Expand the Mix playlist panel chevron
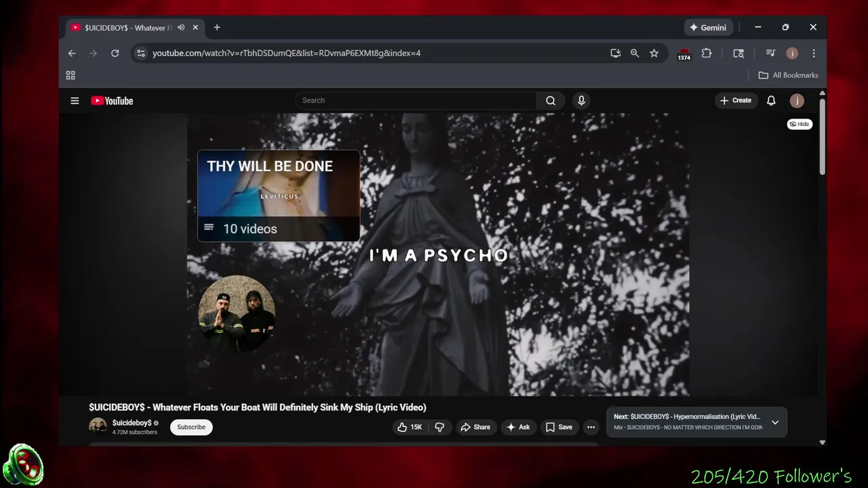This screenshot has height=488, width=868. tap(775, 422)
